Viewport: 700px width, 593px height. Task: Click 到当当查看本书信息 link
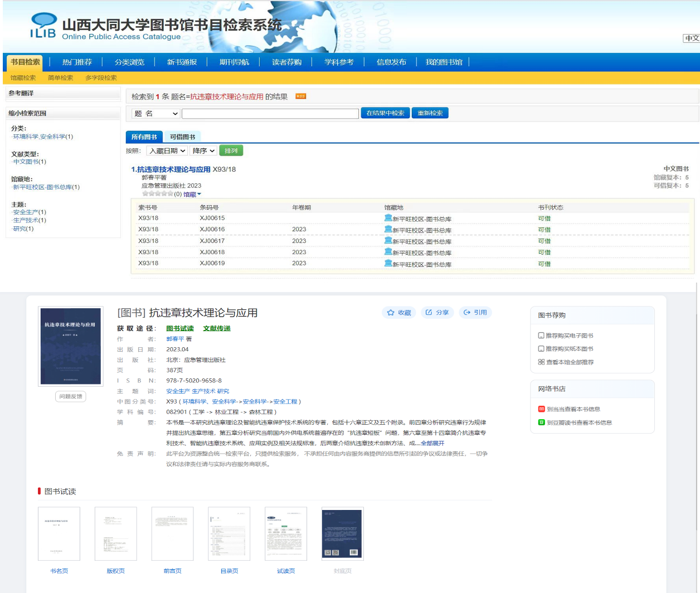pos(573,410)
